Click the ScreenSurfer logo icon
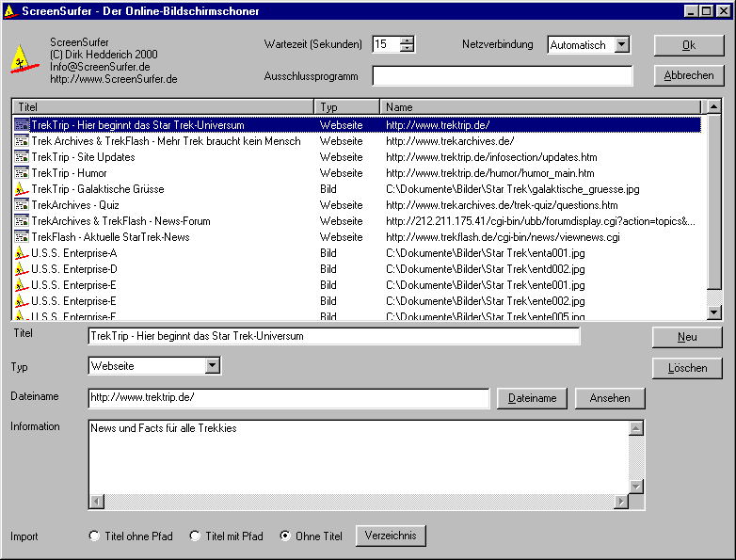This screenshot has width=736, height=560. [24, 58]
